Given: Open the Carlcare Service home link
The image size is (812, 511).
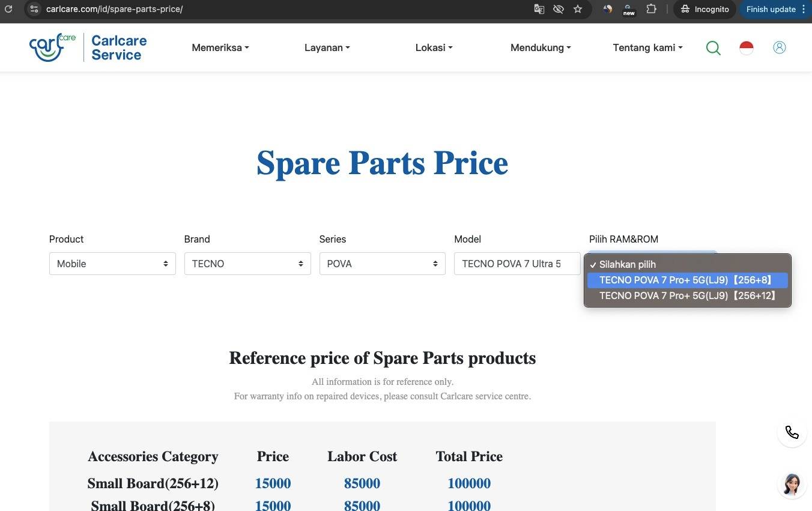Looking at the screenshot, I should (x=119, y=47).
